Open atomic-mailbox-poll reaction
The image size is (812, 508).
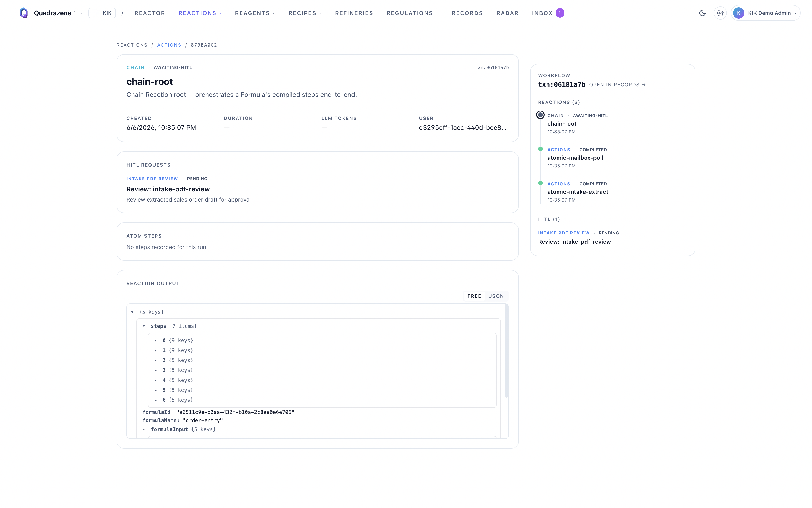[x=575, y=158]
